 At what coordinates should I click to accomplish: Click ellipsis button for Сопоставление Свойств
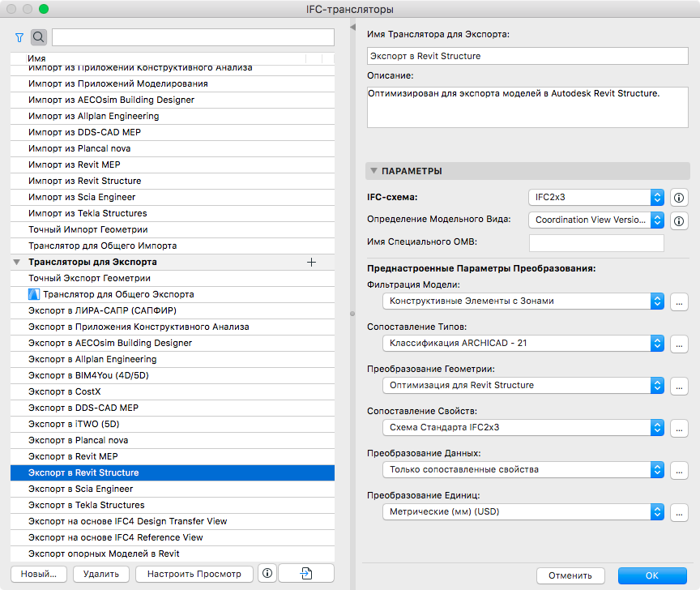point(679,429)
